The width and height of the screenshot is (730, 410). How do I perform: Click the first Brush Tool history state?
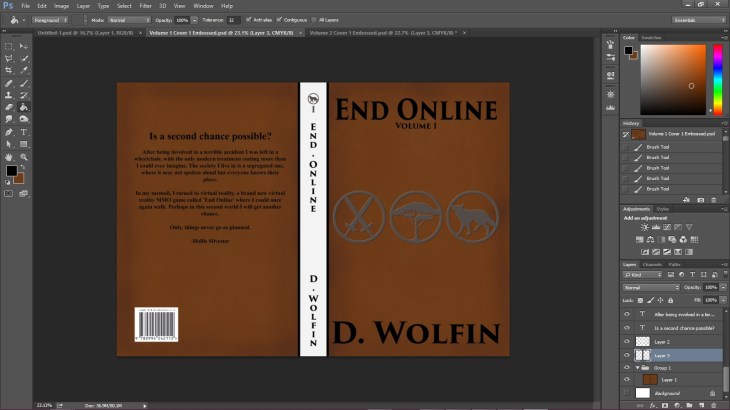[x=658, y=145]
